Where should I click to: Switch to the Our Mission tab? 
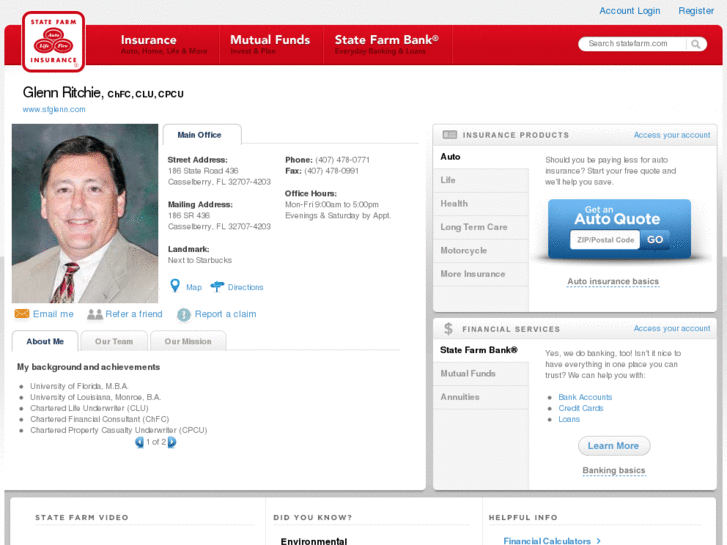[188, 341]
